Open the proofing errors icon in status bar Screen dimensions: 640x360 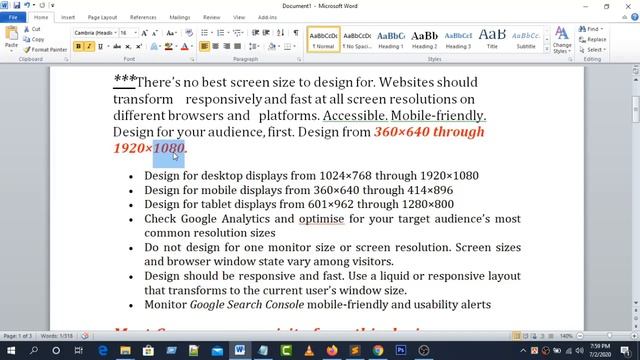pos(84,336)
